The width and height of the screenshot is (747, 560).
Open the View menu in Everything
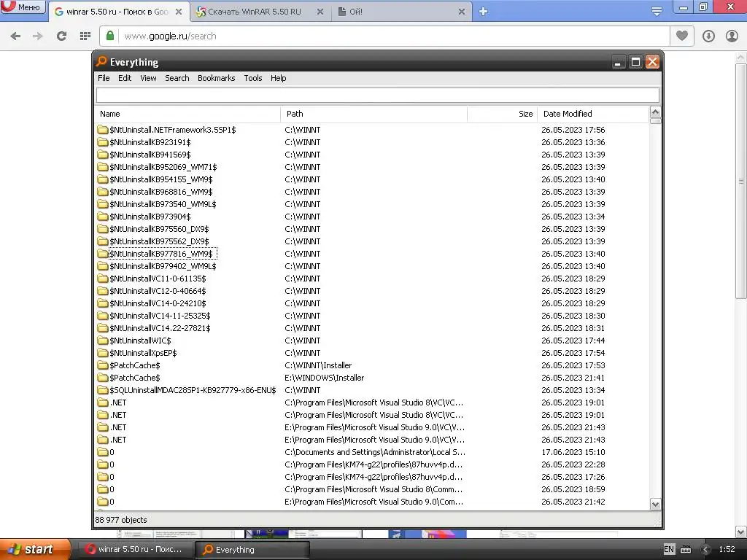148,78
